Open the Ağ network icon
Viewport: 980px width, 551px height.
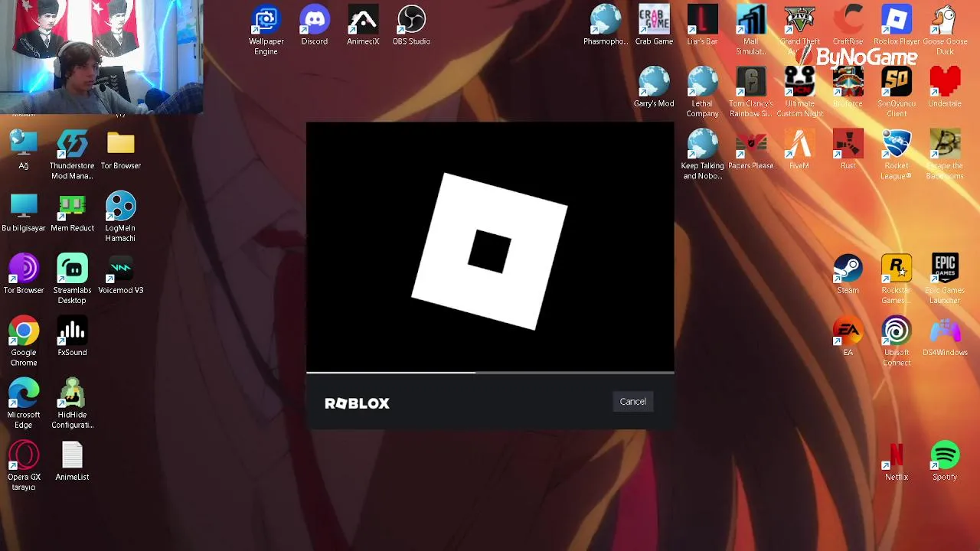click(24, 150)
